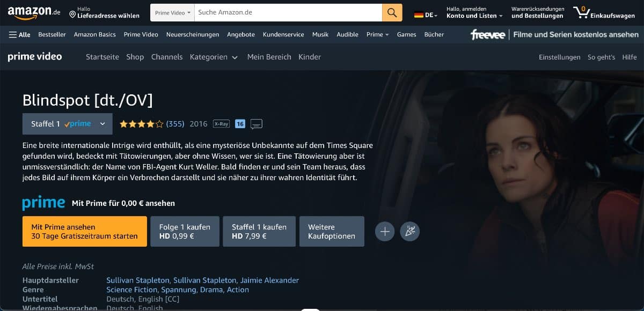Viewport: 644px width, 311px height.
Task: Add Blindspot to watchlist plus icon
Action: click(385, 232)
